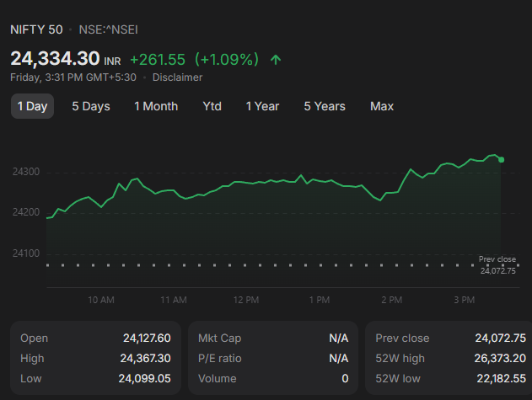
Task: Click the NIFTY 50 index title
Action: (36, 29)
